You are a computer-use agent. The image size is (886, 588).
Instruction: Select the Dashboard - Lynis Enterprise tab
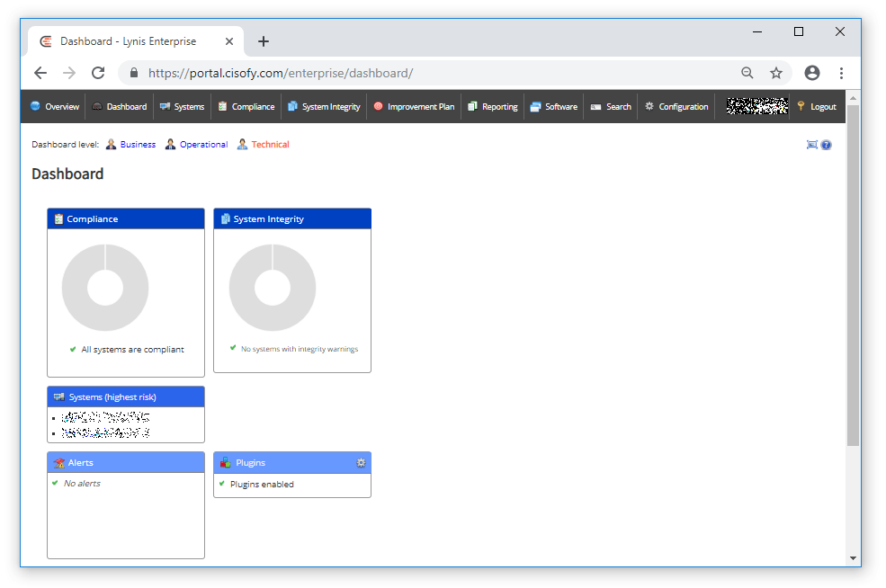pyautogui.click(x=136, y=41)
